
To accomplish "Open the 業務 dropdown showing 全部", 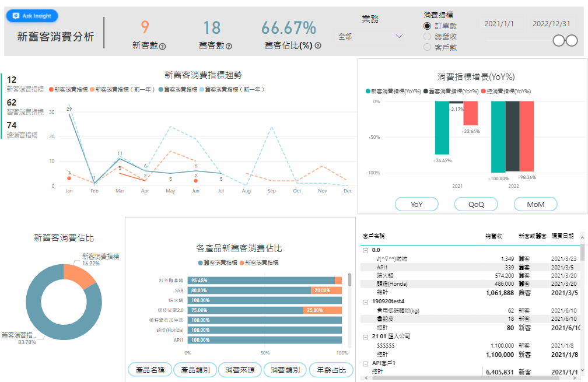I will 370,36.
